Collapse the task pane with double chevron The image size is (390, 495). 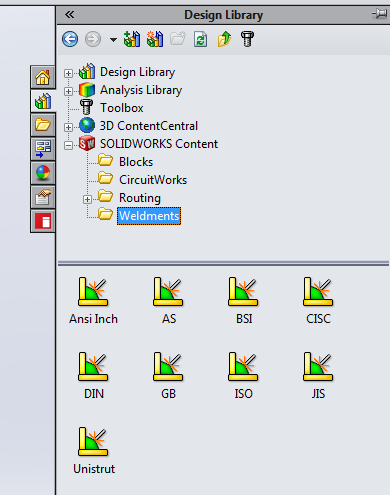click(70, 14)
